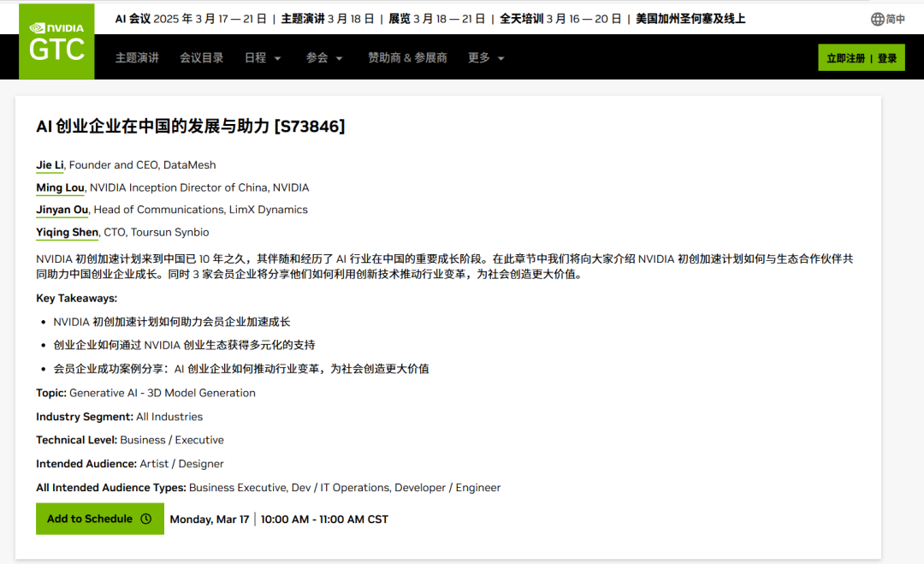Click the CTO, Toursun Synbio title
This screenshot has width=924, height=564.
157,232
